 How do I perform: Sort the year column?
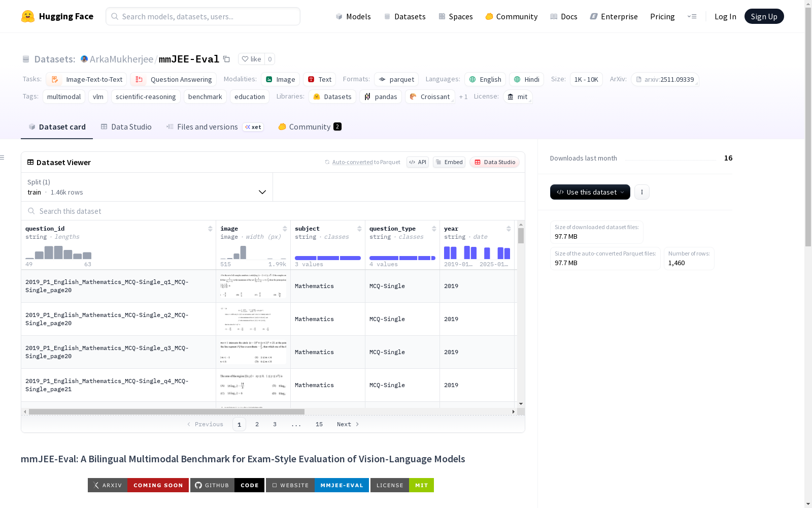(x=509, y=229)
